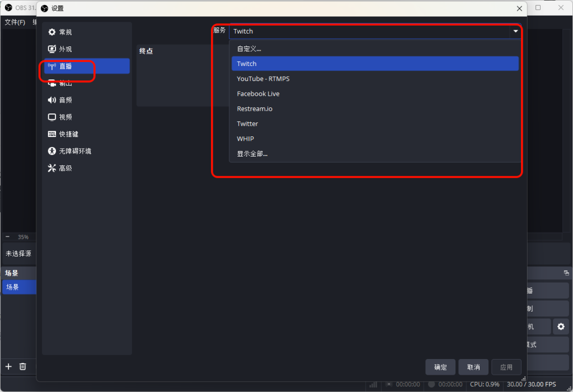Pick Facebook Live in the service dropdown
Screen dimensions: 573x392
tap(258, 94)
